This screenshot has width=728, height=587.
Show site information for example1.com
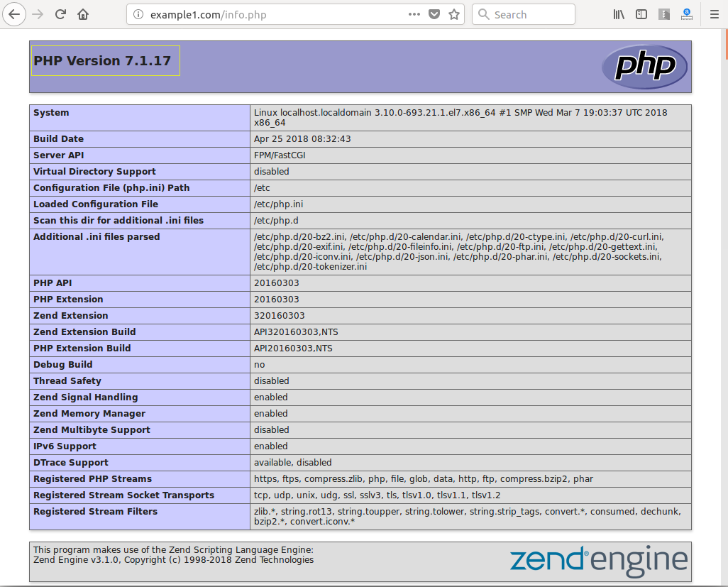coord(138,14)
